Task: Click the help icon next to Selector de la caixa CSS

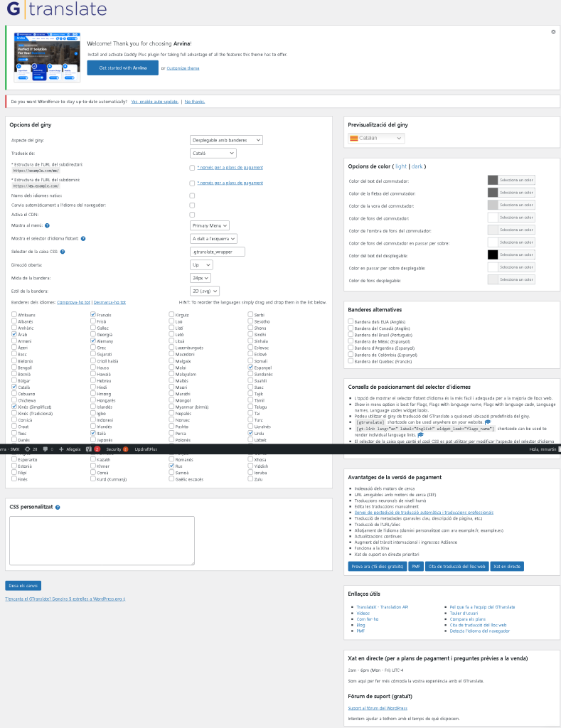Action: click(x=62, y=252)
